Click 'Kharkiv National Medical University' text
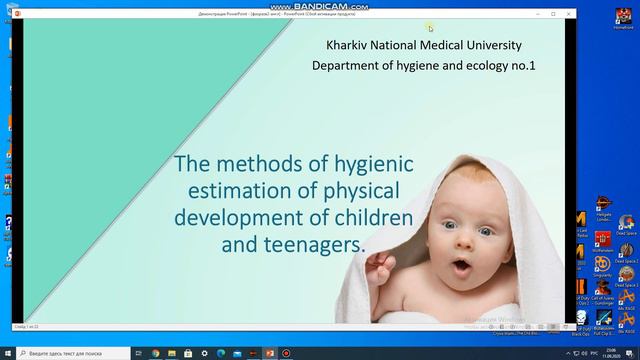The height and width of the screenshot is (360, 640). (424, 45)
